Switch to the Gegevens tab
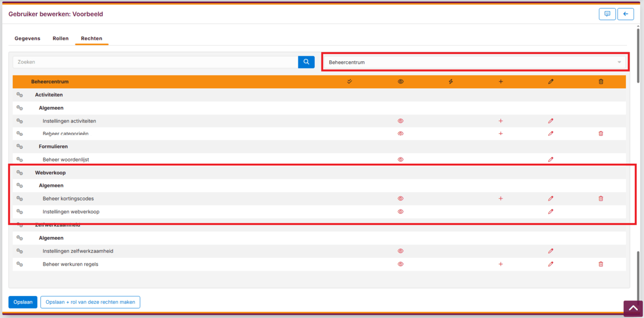The height and width of the screenshot is (318, 644). 27,39
